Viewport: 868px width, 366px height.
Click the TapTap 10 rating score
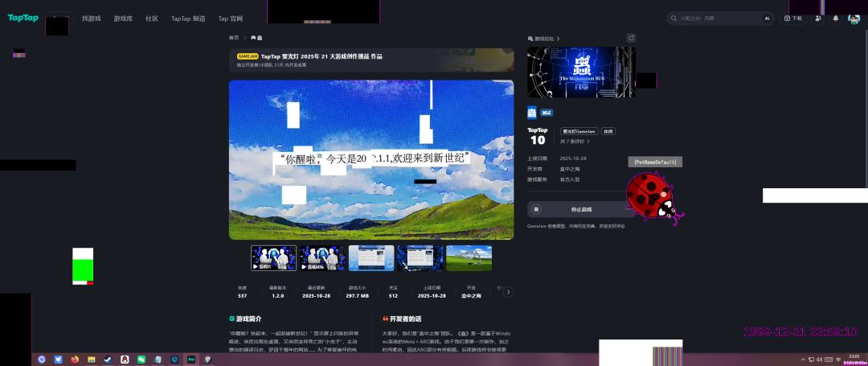click(538, 136)
